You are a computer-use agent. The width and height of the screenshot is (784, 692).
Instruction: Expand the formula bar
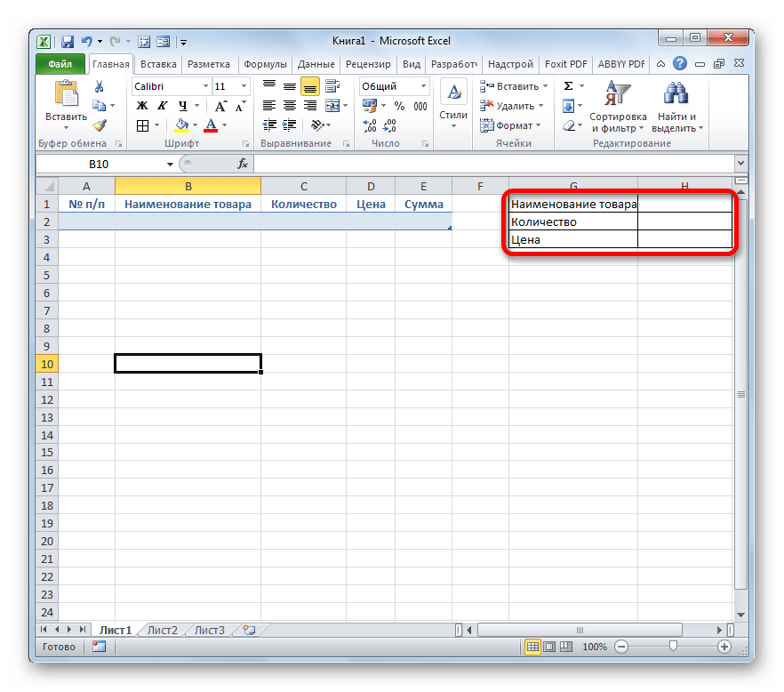[x=740, y=163]
